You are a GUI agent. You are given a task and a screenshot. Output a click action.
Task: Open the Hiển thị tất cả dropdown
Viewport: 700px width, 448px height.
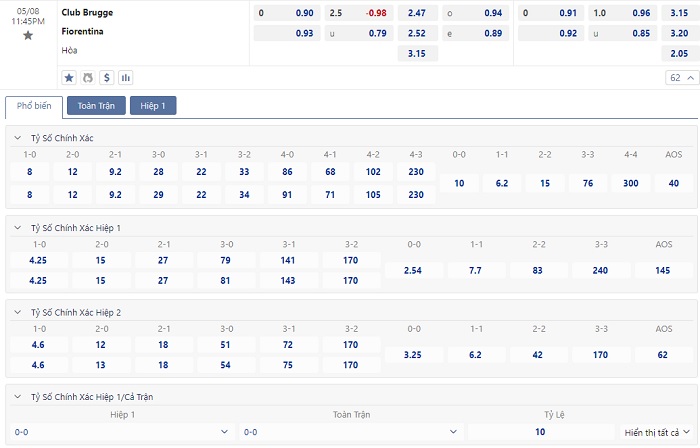(655, 432)
